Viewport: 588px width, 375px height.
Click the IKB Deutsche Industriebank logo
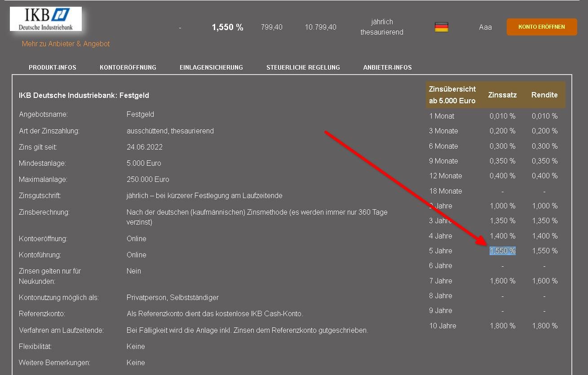pyautogui.click(x=46, y=19)
